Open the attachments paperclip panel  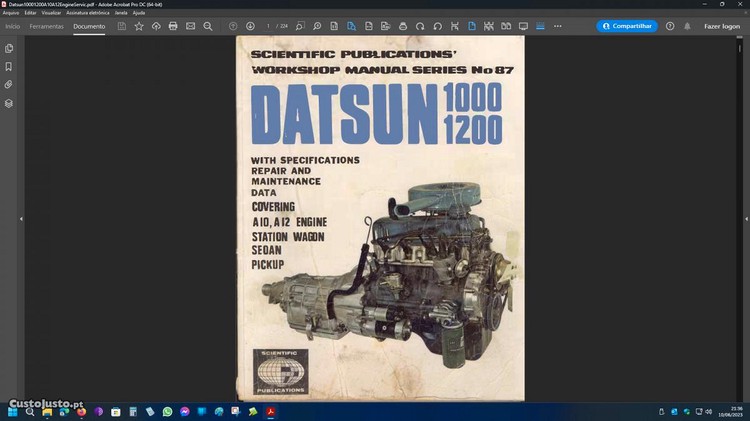(9, 85)
